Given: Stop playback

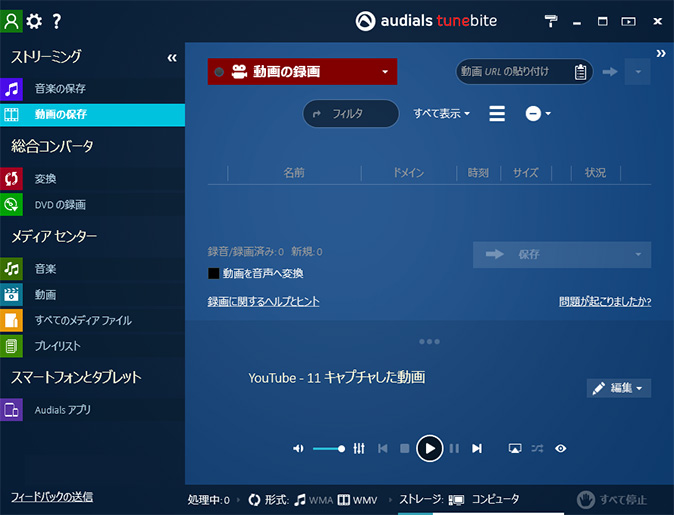Looking at the screenshot, I should pos(404,449).
